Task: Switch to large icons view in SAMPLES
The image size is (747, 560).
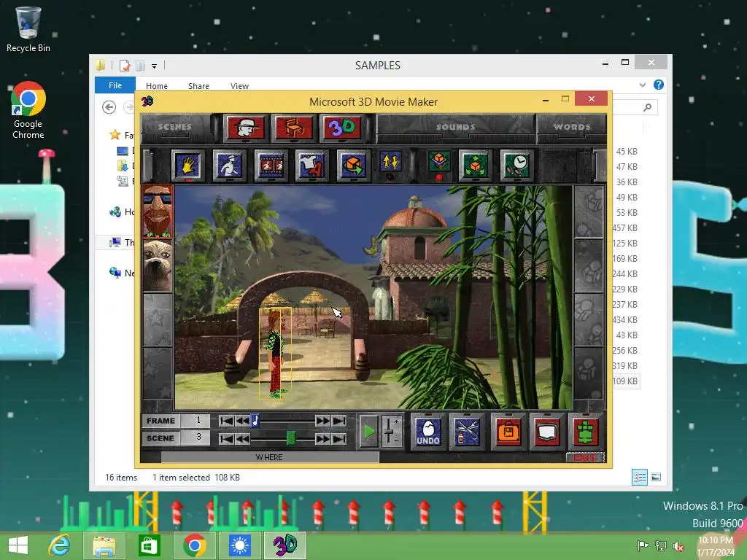Action: (656, 477)
